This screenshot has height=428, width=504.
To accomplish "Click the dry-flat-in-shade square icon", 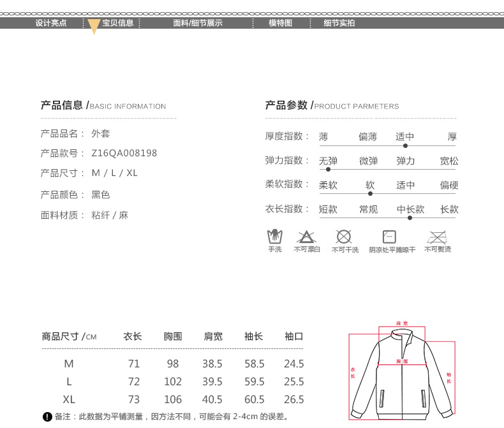I will pos(389,237).
